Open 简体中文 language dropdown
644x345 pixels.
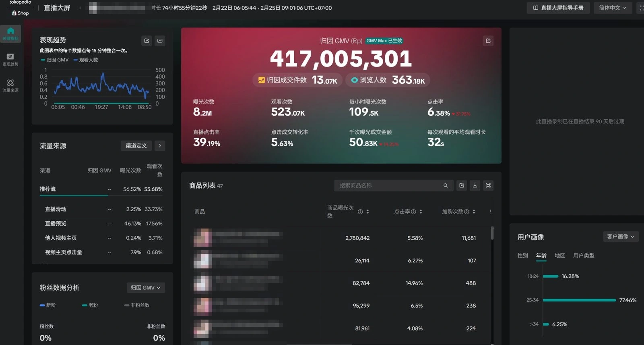[613, 8]
